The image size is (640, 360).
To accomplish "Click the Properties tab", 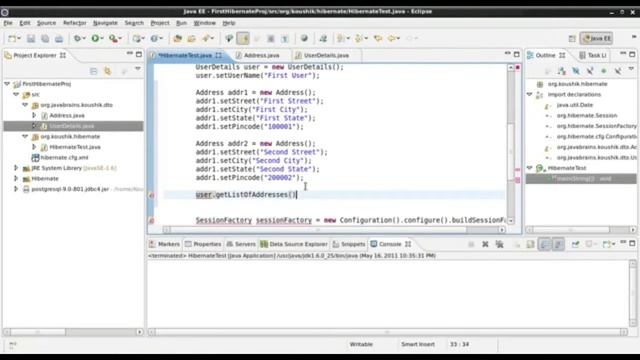I will [x=203, y=244].
